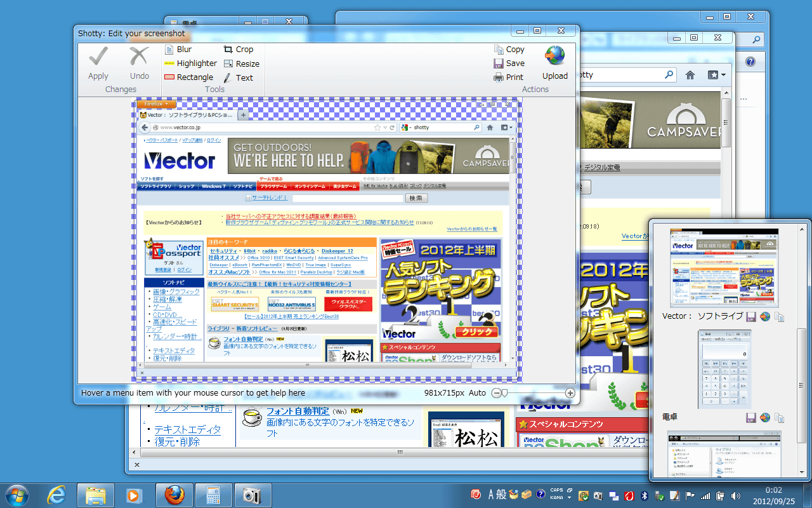The width and height of the screenshot is (812, 508).
Task: Select the Rectangle tool
Action: pos(189,77)
